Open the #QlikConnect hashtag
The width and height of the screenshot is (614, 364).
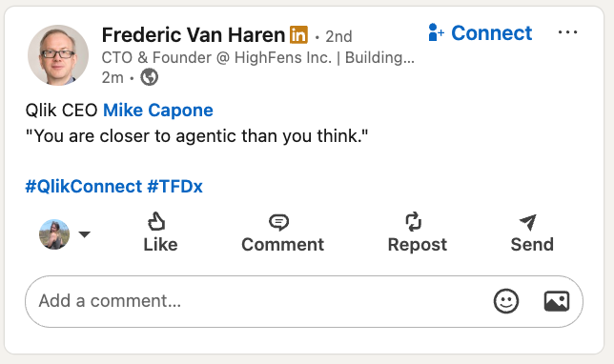coord(83,187)
